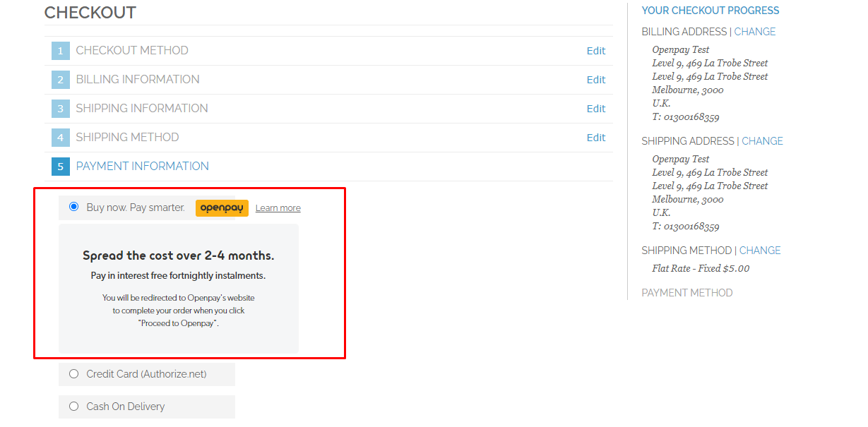Click step number 4 badge
The image size is (868, 427).
pos(61,138)
